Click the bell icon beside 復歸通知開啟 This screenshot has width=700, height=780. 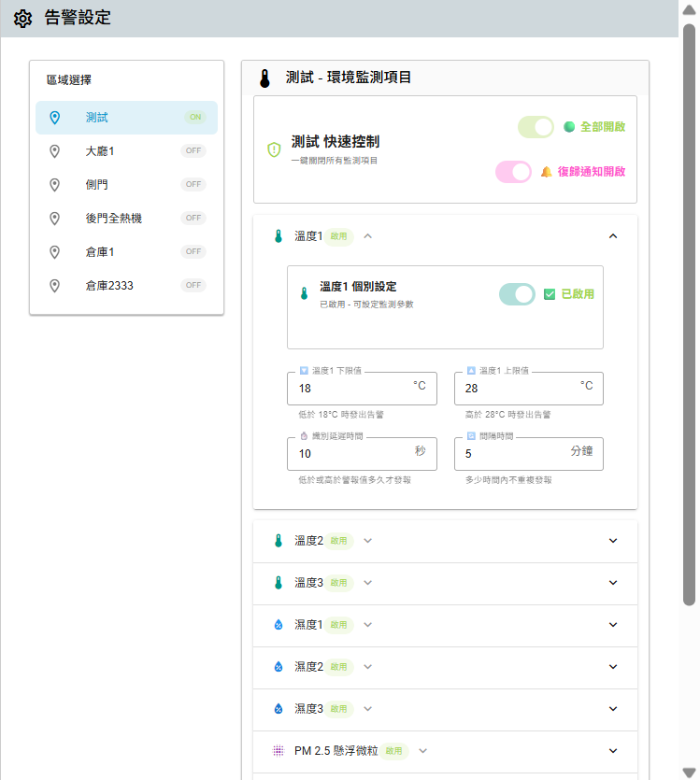tap(546, 172)
